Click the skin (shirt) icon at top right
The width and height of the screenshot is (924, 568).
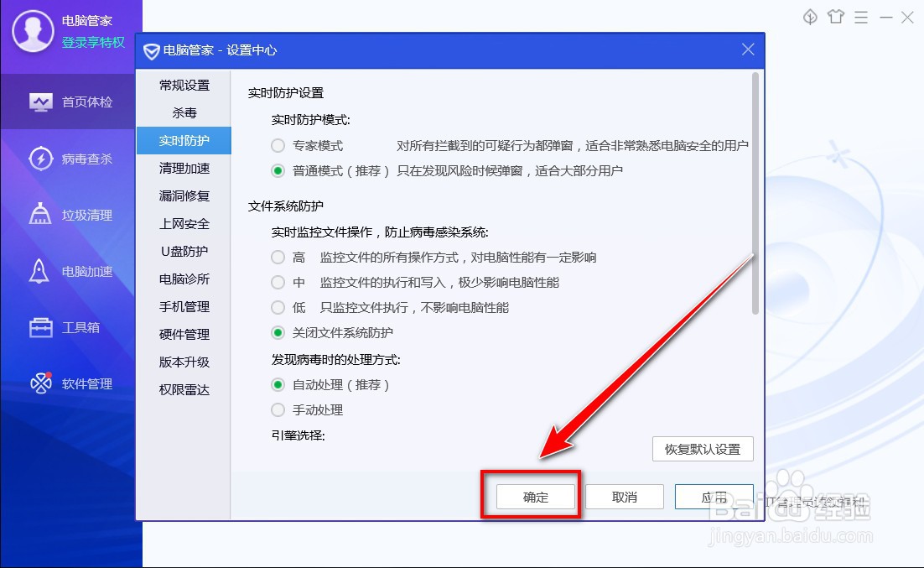point(836,17)
